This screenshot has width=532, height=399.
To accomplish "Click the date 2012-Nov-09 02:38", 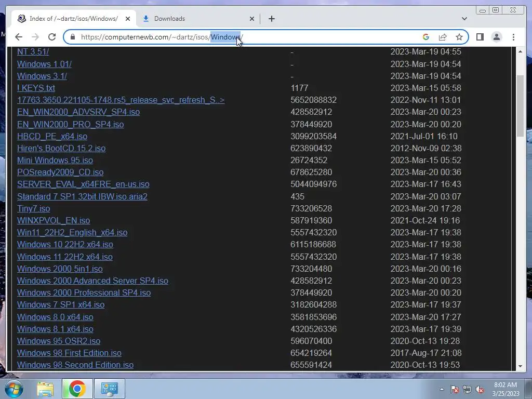I will (x=426, y=148).
